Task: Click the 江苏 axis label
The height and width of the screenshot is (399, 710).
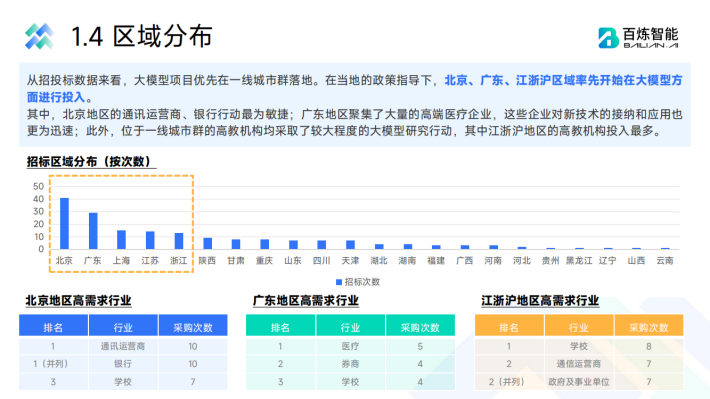Action: coord(150,260)
